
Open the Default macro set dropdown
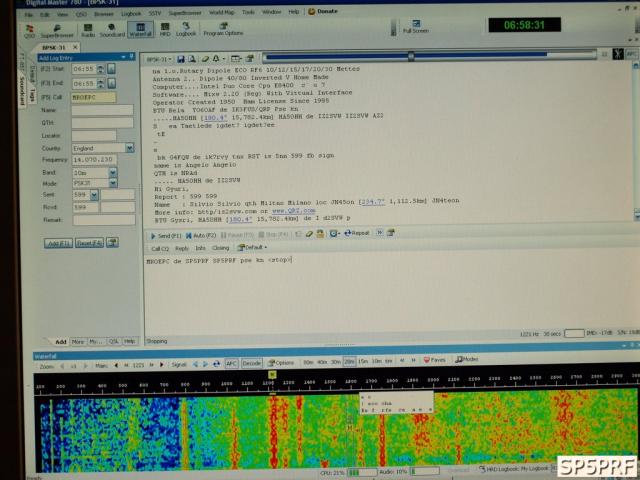253,247
